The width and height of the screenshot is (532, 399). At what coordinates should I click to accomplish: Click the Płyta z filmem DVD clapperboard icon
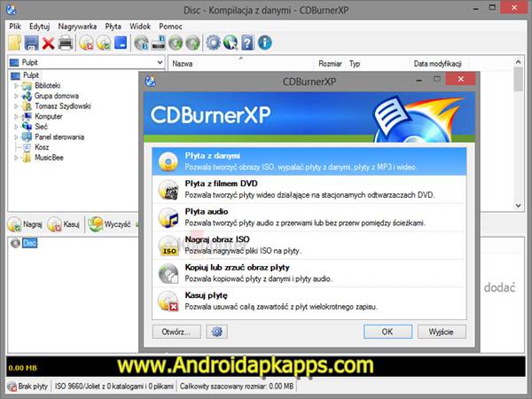(x=168, y=190)
